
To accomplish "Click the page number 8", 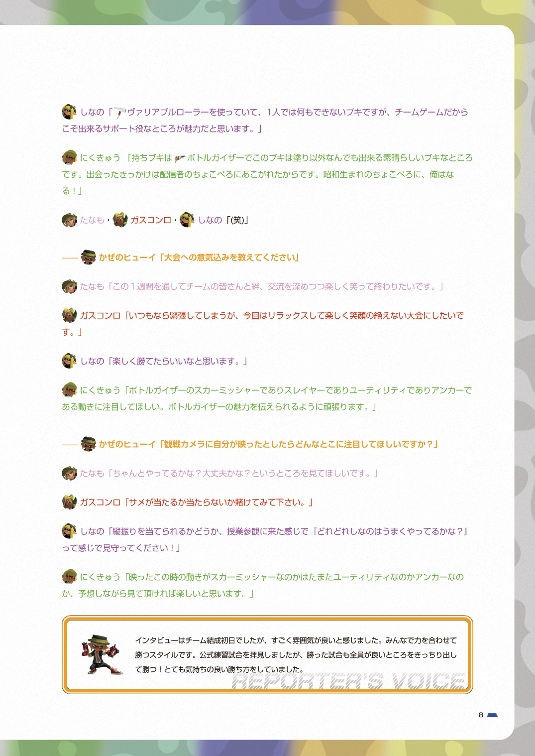I will 481,715.
